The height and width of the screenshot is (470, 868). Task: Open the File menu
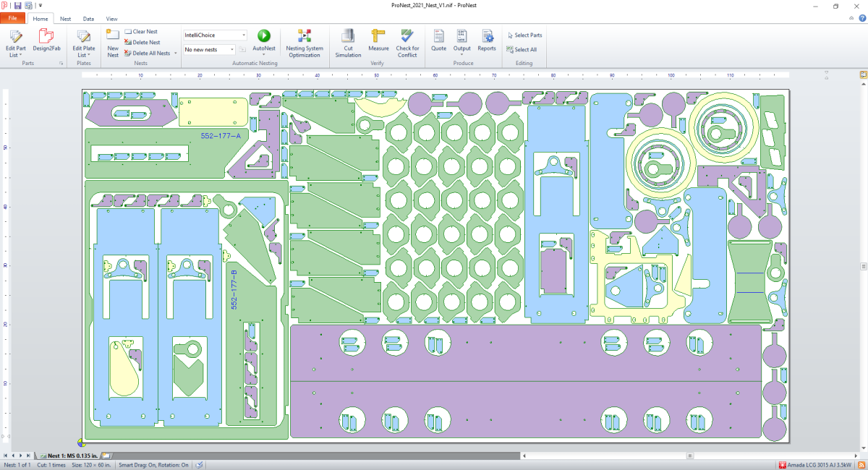point(13,19)
